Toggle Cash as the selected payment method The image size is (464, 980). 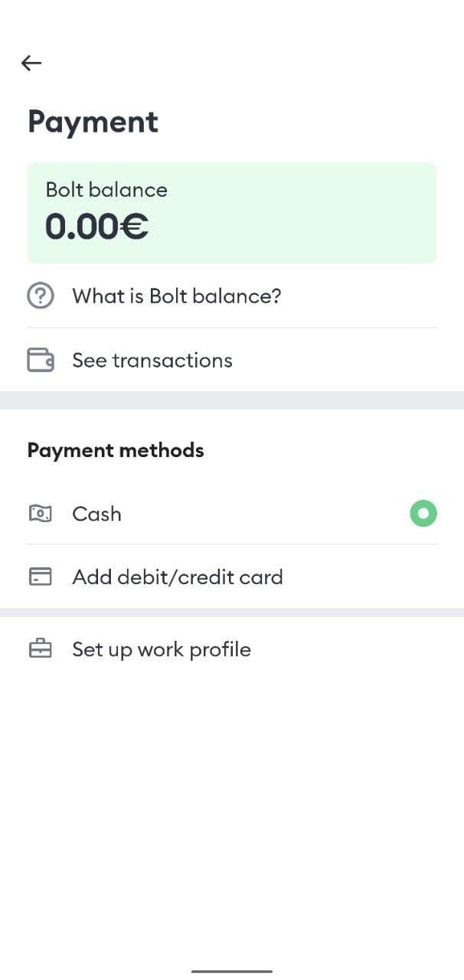(423, 513)
